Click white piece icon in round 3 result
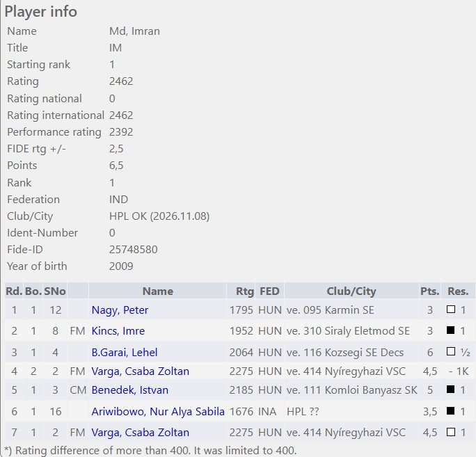476x457 pixels. pyautogui.click(x=451, y=351)
